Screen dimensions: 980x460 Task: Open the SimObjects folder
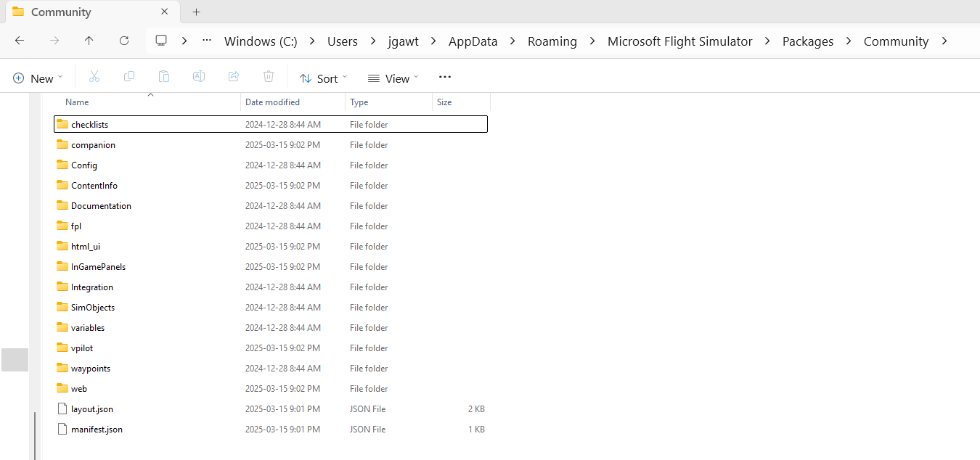coord(93,307)
